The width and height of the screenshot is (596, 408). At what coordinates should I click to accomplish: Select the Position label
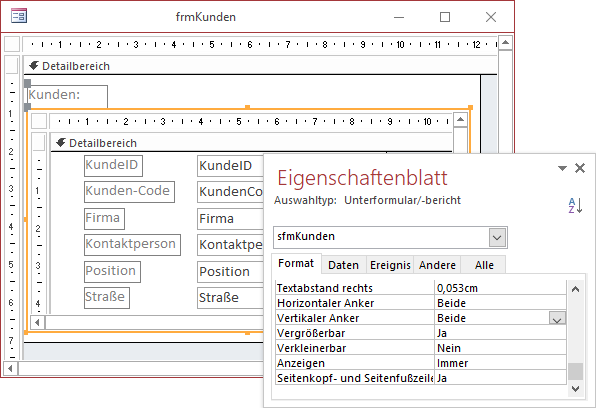[112, 271]
